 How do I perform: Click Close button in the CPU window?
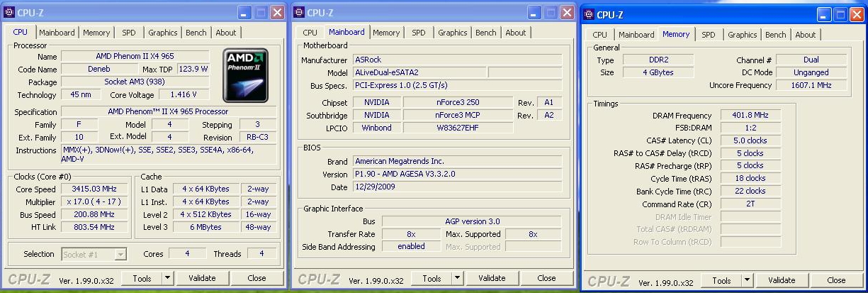click(x=257, y=278)
